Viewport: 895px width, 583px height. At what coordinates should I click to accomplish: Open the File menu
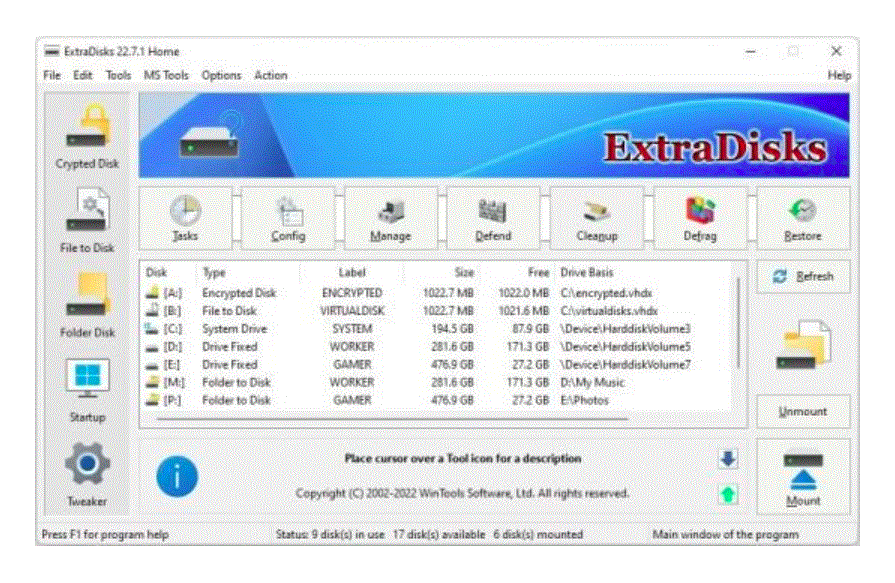[x=52, y=75]
